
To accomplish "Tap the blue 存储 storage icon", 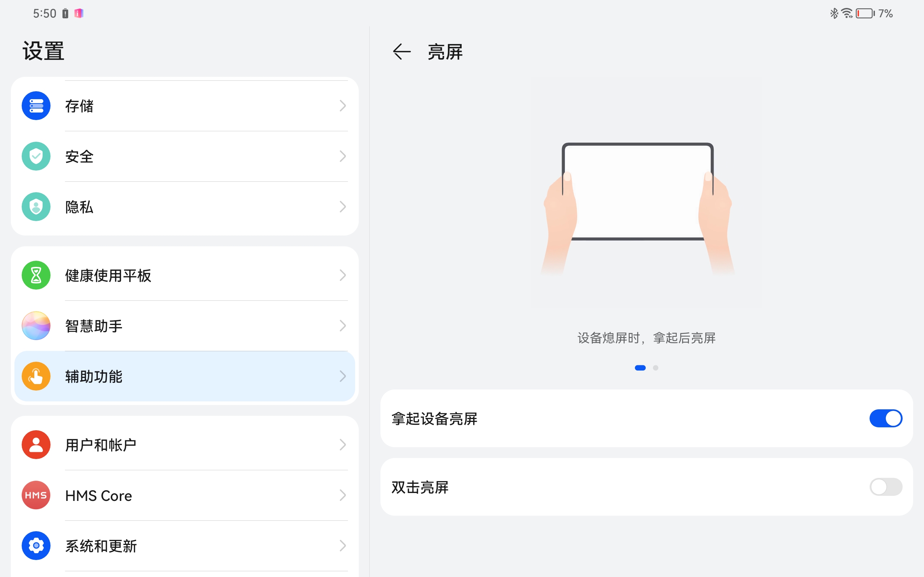I will tap(36, 106).
